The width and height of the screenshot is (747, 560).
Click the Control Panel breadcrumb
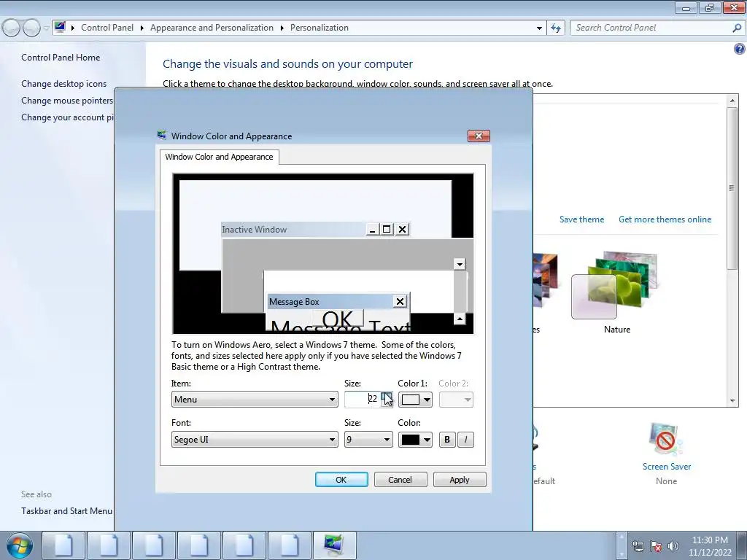click(107, 28)
